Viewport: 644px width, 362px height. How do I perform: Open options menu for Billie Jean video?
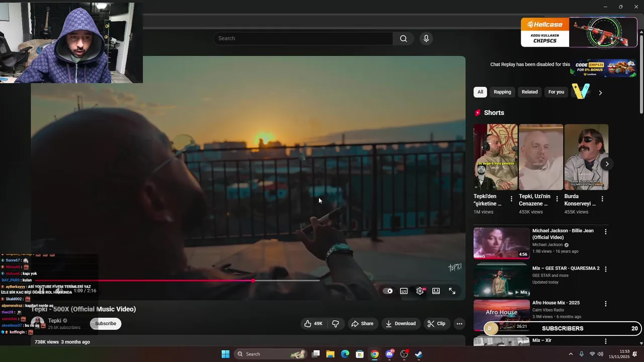(x=606, y=232)
